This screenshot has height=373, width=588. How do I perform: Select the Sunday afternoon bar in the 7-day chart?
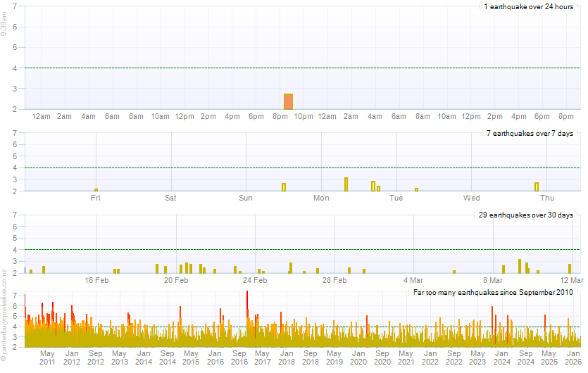[284, 187]
